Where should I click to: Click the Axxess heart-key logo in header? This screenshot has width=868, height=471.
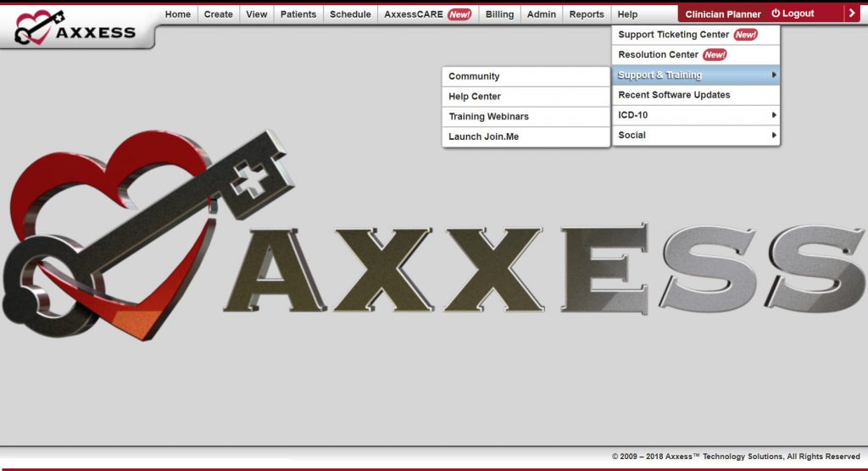coord(75,28)
